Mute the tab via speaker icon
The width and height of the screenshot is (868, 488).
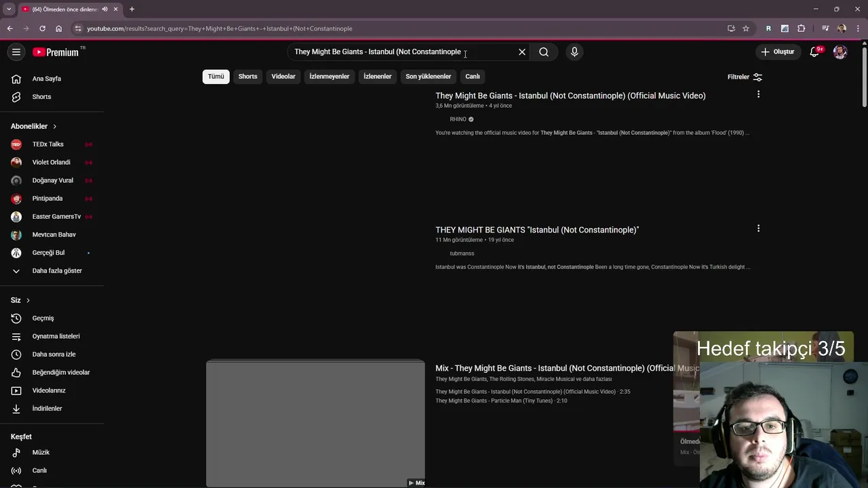[x=104, y=9]
